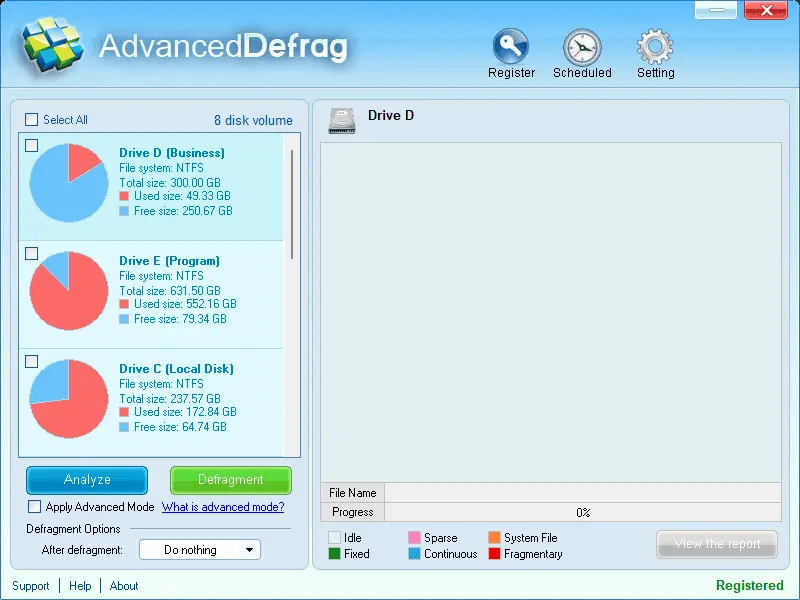Open What is advanced mode link
Screen dimensions: 800x600
tap(223, 507)
